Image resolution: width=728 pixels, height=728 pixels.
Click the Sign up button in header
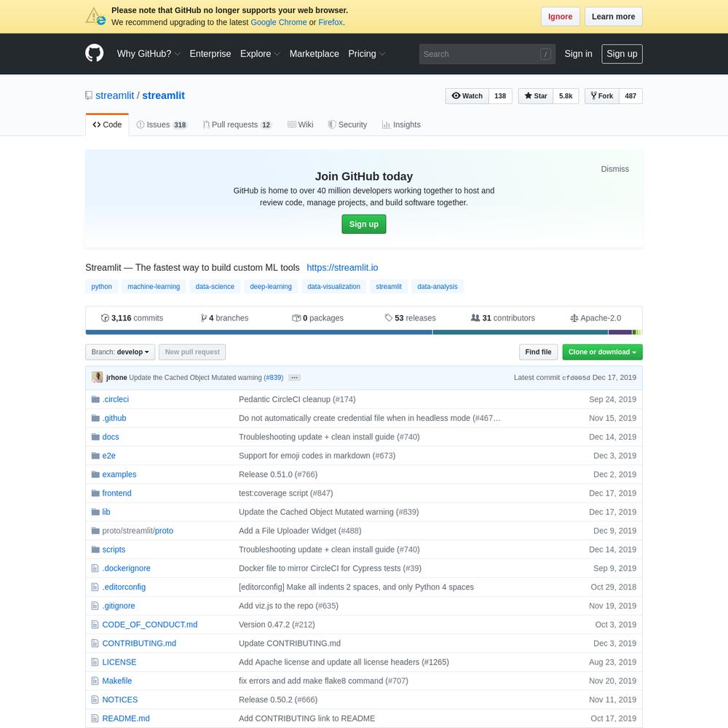[622, 54]
